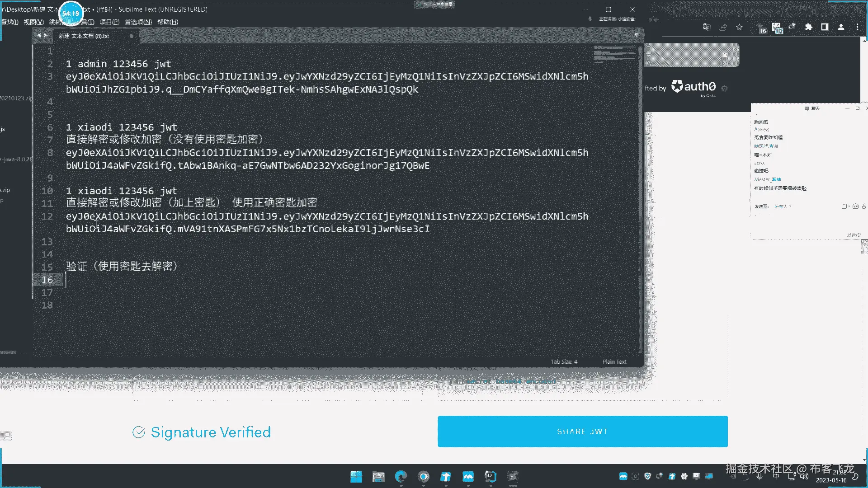Image resolution: width=868 pixels, height=488 pixels.
Task: Click the browser share page icon
Action: pos(723,27)
